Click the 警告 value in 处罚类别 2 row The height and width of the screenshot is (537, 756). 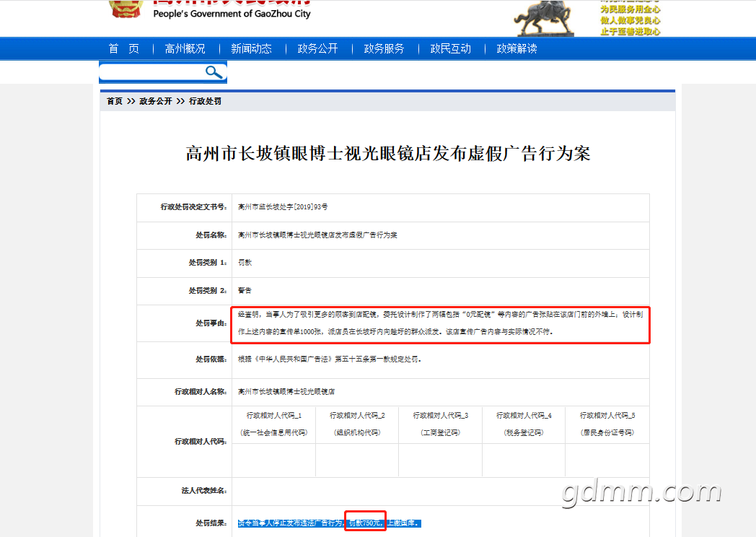(245, 290)
